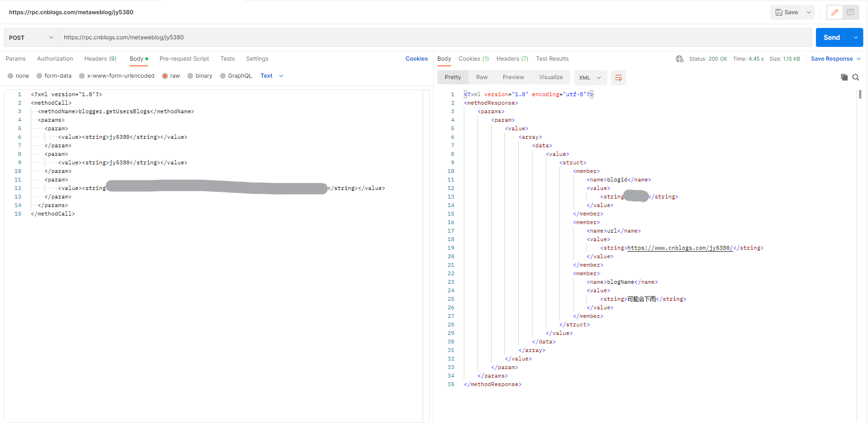
Task: Select the GraphQL body type
Action: click(x=235, y=76)
